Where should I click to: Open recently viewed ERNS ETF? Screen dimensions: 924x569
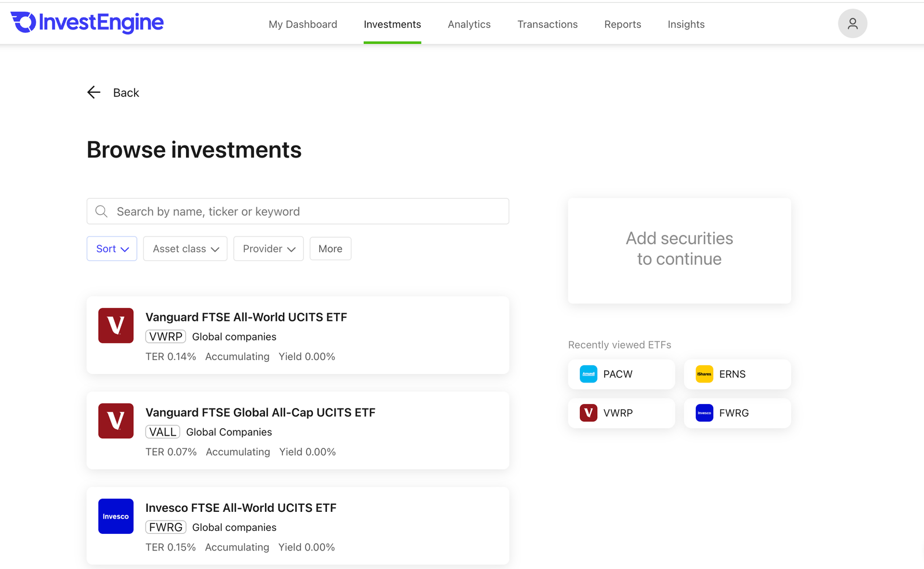737,374
